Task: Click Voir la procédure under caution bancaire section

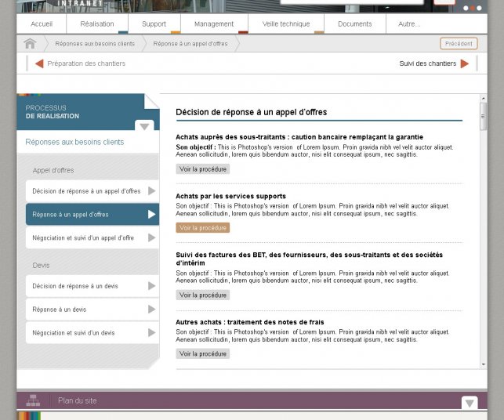Action: click(x=203, y=169)
